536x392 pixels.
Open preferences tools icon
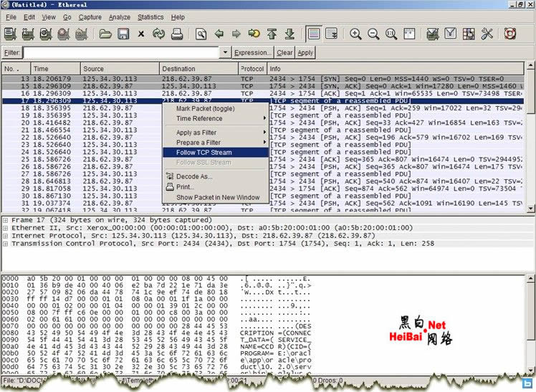pyautogui.click(x=487, y=34)
